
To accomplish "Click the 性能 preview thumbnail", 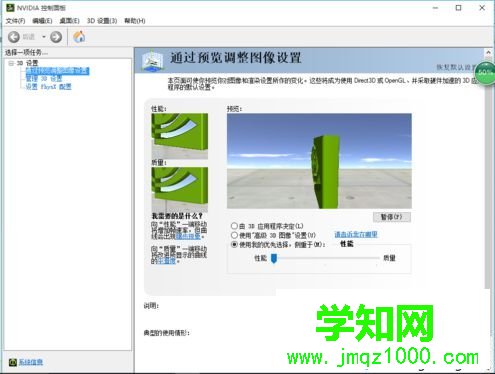I will click(180, 136).
